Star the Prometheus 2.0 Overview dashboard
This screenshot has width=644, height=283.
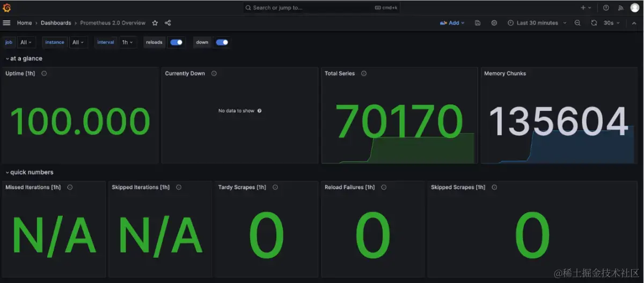pos(155,23)
